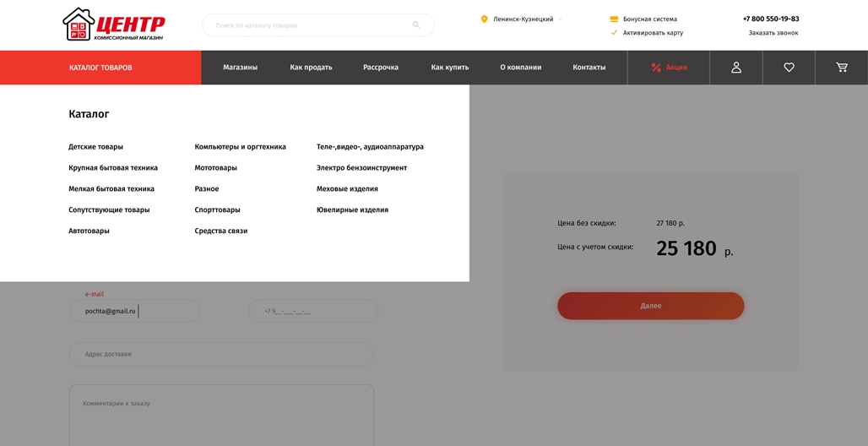Click the phone number input field
The height and width of the screenshot is (446, 868).
313,311
